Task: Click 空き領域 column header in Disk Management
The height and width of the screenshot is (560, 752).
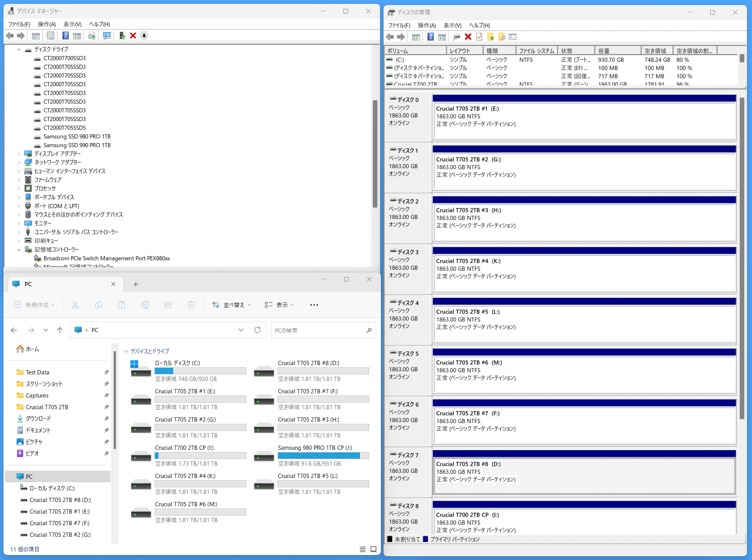Action: click(657, 51)
